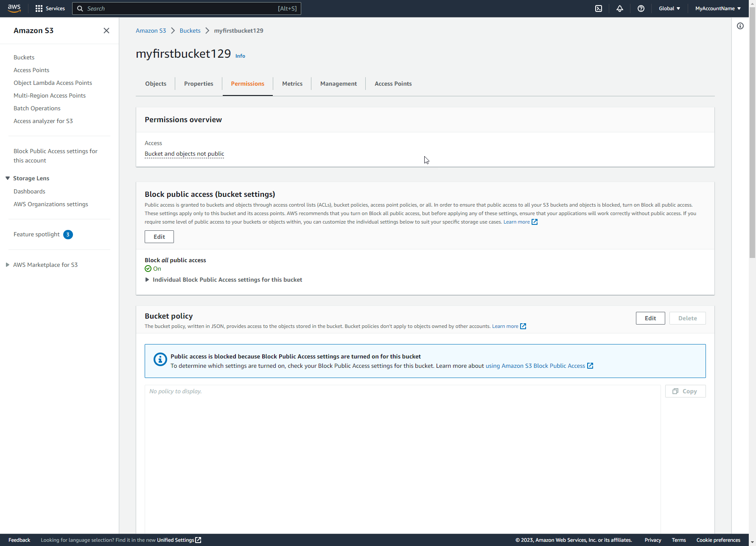Screen dimensions: 756x546
Task: Open the MyAccountName account menu
Action: (718, 8)
